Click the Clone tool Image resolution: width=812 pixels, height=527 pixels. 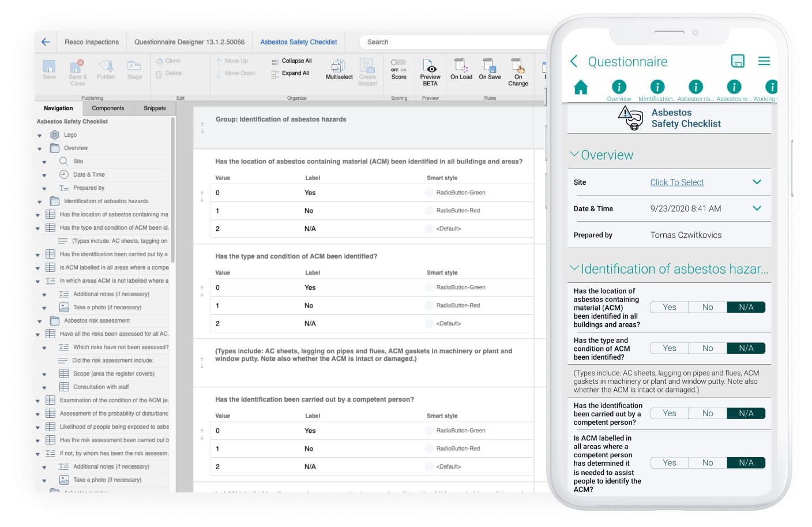pyautogui.click(x=168, y=61)
